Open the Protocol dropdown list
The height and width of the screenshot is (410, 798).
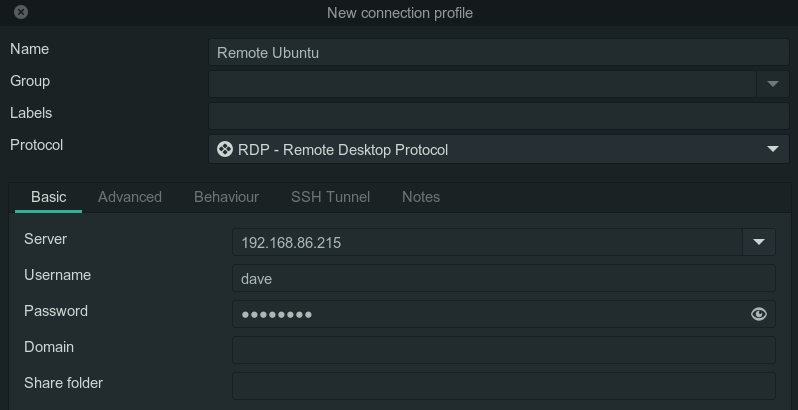tap(772, 150)
